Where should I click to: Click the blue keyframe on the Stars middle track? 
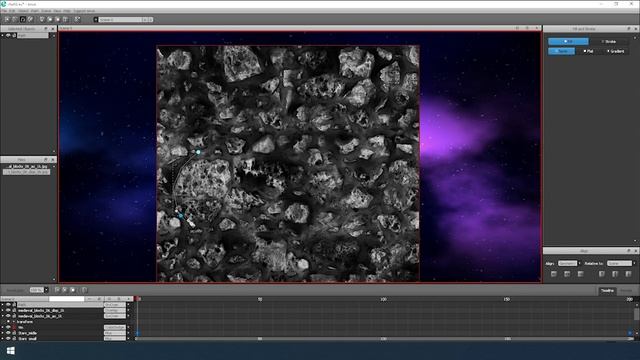pyautogui.click(x=138, y=333)
